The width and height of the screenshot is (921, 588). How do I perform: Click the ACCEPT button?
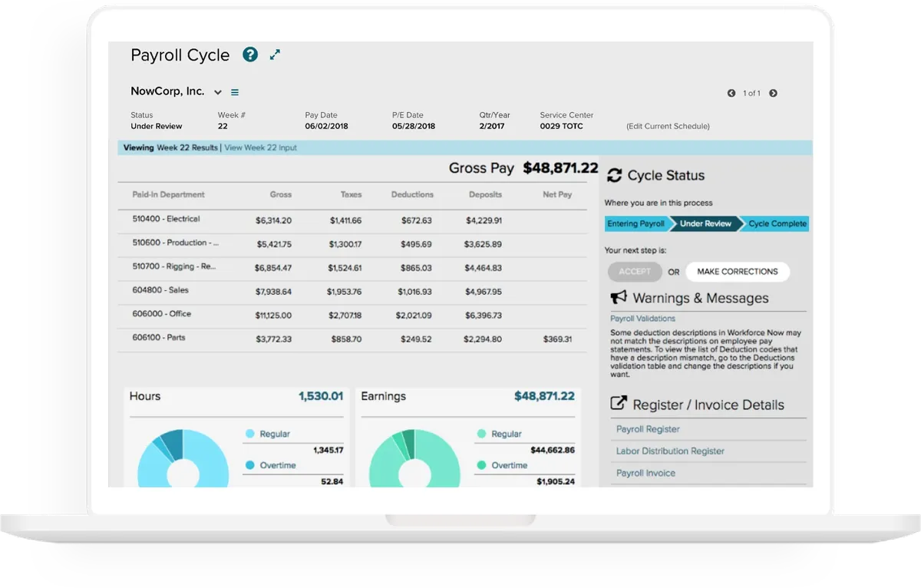[635, 272]
